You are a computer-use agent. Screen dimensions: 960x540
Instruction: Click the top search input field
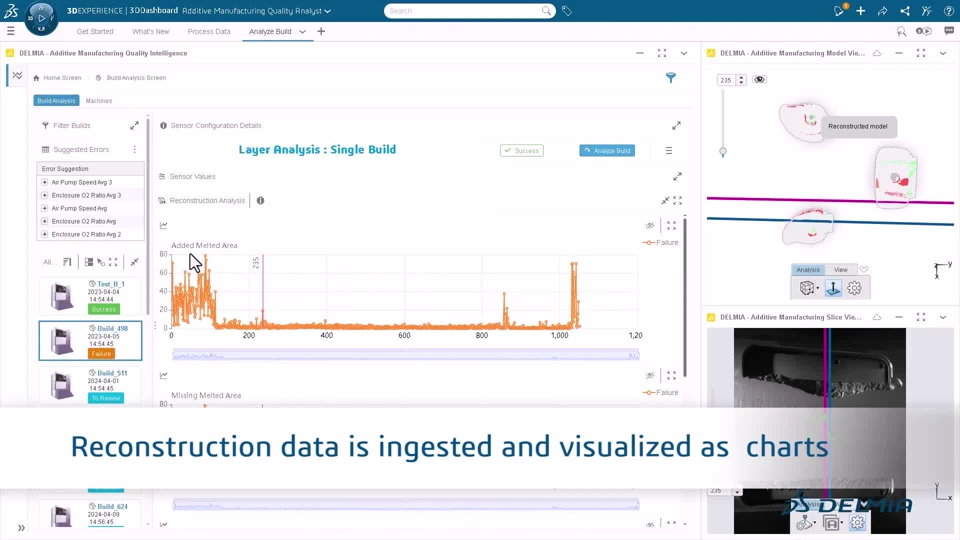[468, 11]
